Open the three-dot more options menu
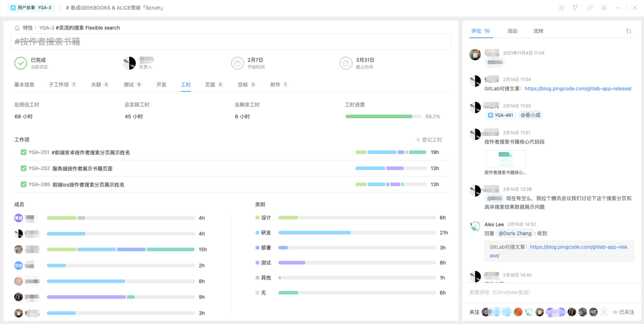 pyautogui.click(x=618, y=8)
